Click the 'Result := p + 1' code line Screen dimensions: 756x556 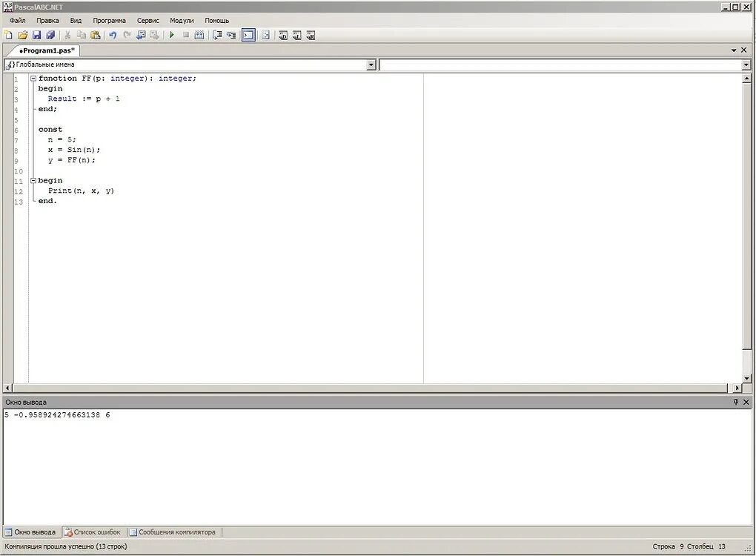84,99
